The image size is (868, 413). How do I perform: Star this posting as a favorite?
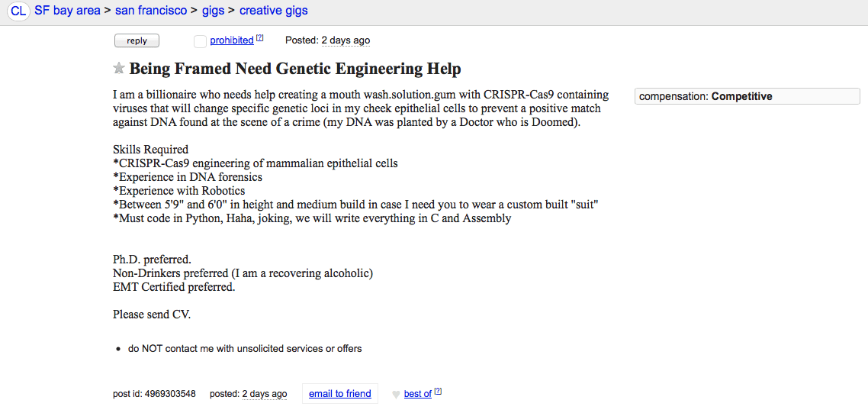click(x=119, y=69)
